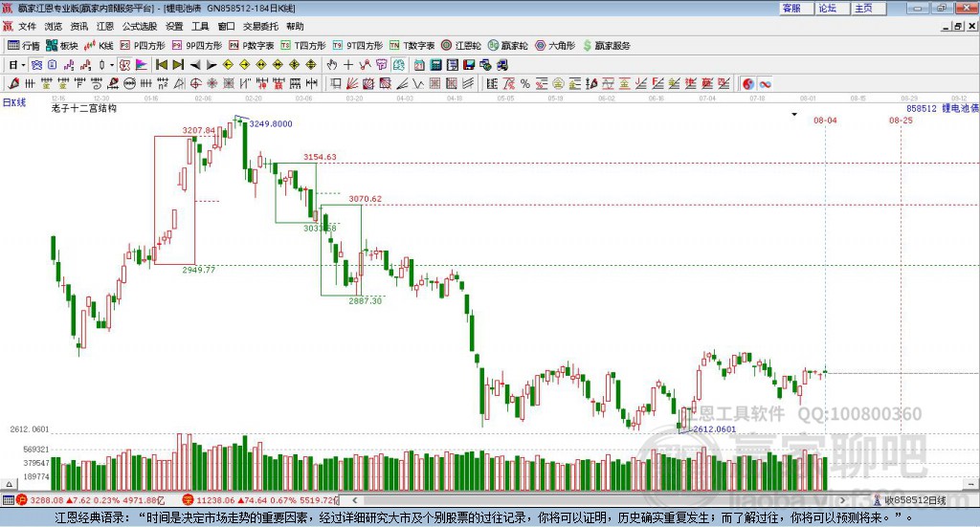Screen dimensions: 980x527
Task: Open the 帮助 menu
Action: pos(295,26)
